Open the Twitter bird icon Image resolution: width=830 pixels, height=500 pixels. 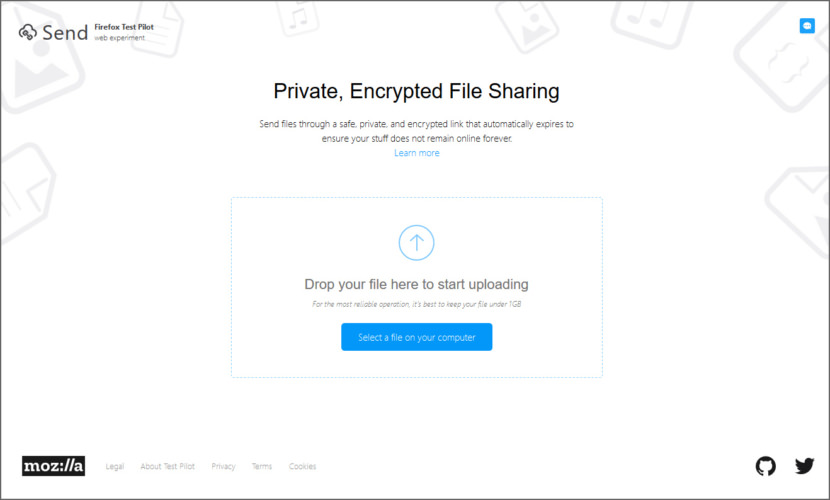(x=804, y=466)
